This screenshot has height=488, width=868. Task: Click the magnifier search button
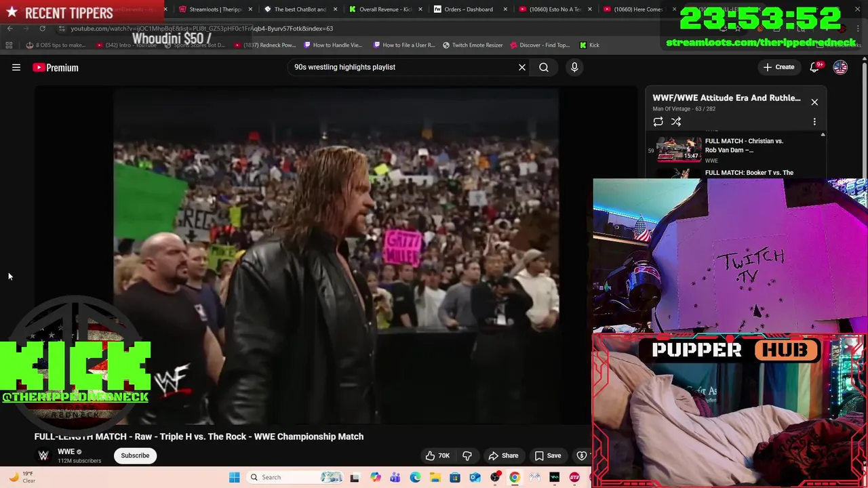click(x=544, y=67)
